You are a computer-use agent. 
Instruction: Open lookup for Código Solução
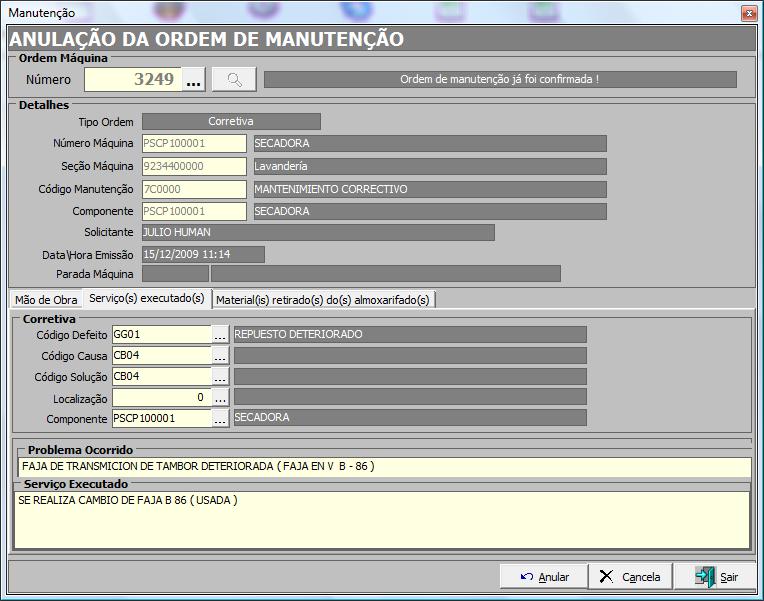pyautogui.click(x=220, y=376)
